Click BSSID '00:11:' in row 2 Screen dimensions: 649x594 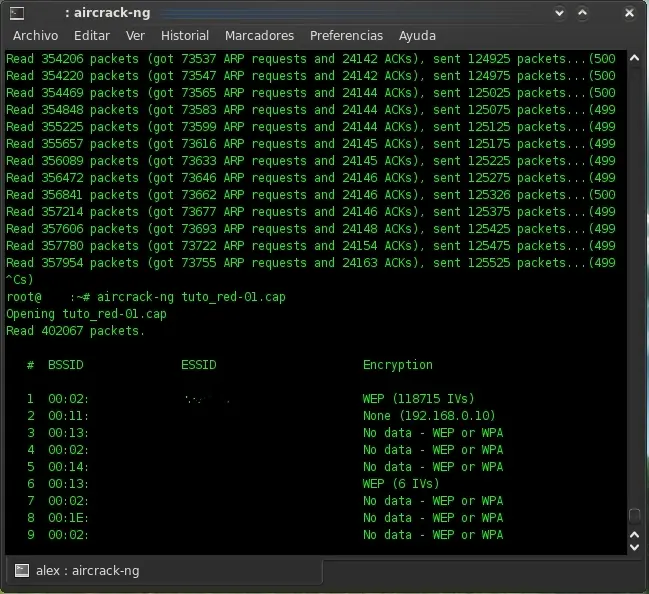(x=68, y=416)
